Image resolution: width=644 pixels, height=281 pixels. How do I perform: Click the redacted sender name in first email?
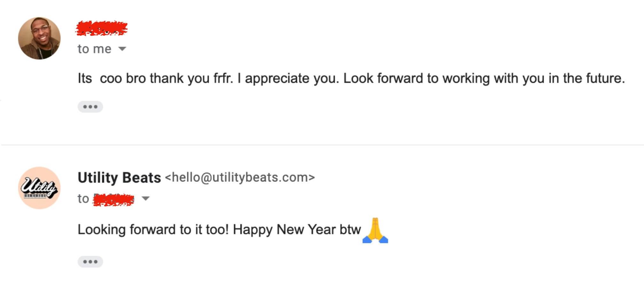click(x=102, y=28)
